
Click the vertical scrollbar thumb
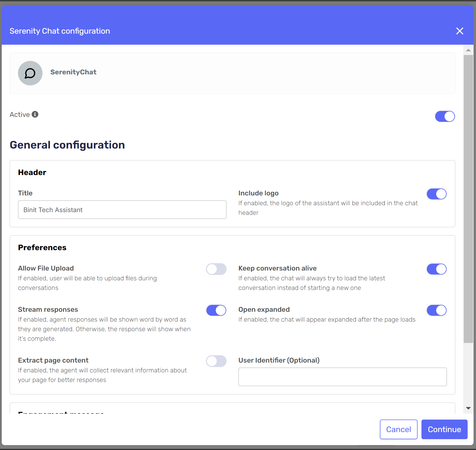(x=468, y=199)
